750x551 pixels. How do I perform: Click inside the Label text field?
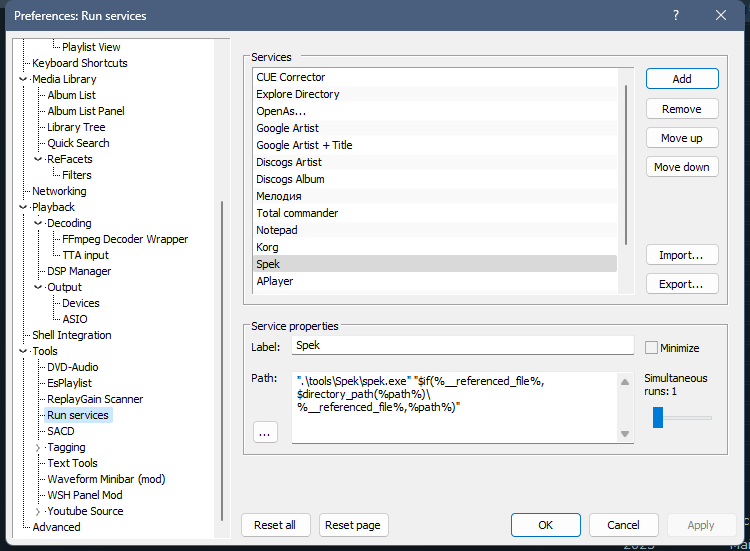tap(462, 346)
